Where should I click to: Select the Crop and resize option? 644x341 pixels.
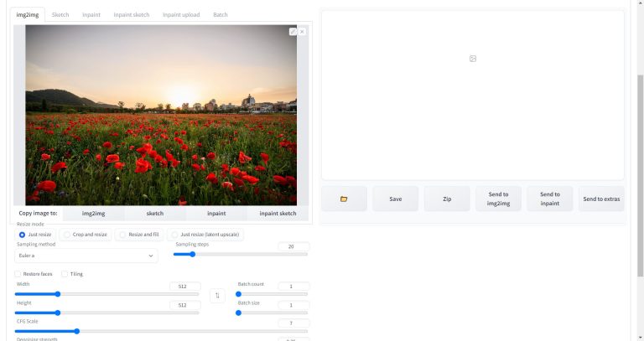67,235
